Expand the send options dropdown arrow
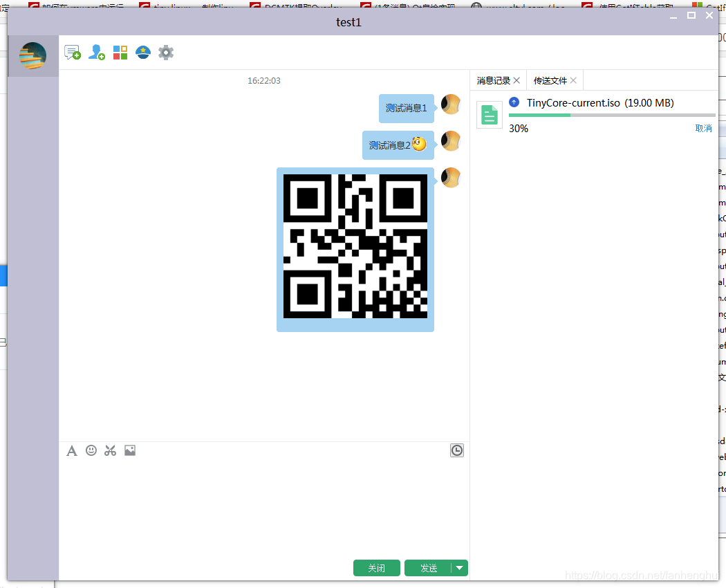This screenshot has width=726, height=588. click(x=459, y=568)
